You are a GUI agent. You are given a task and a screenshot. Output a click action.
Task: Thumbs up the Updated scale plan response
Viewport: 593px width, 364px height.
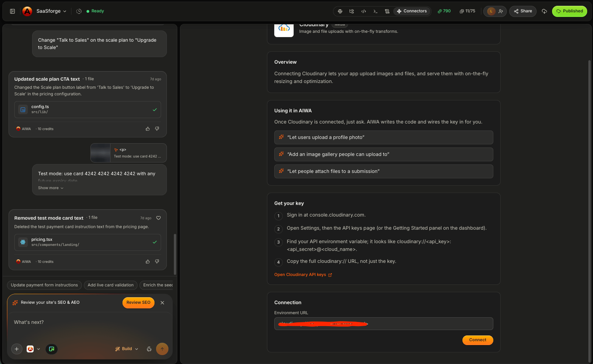click(x=148, y=129)
